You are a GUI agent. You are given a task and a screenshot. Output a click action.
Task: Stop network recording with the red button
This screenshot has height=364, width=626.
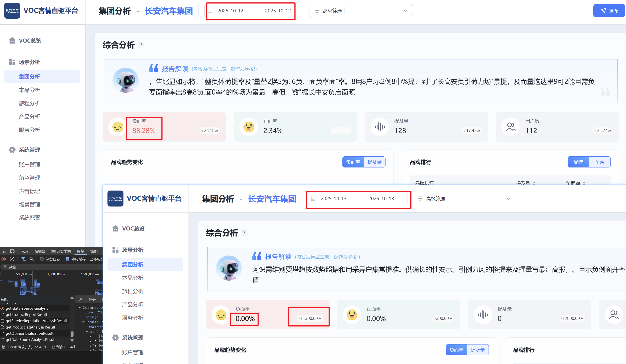click(x=4, y=259)
